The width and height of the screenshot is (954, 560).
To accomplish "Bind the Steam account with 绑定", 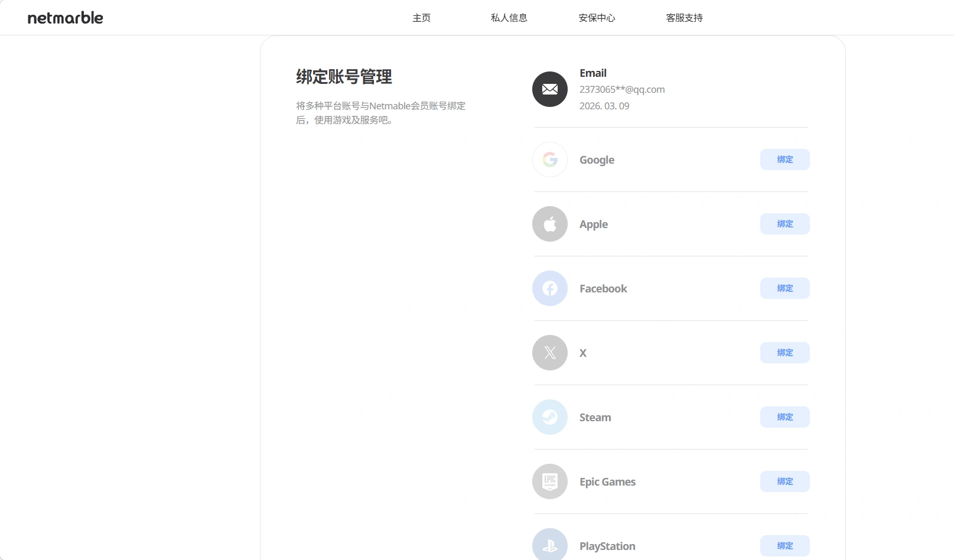I will (x=785, y=417).
